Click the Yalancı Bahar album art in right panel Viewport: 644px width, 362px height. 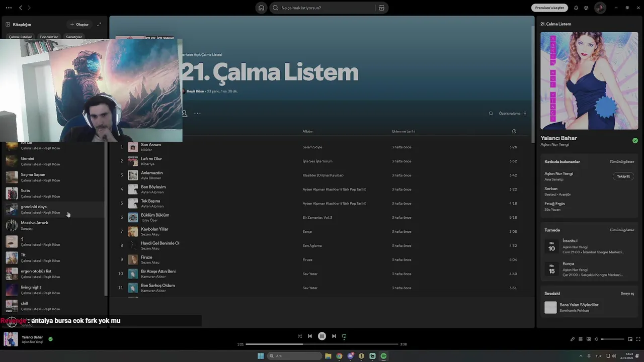(589, 80)
